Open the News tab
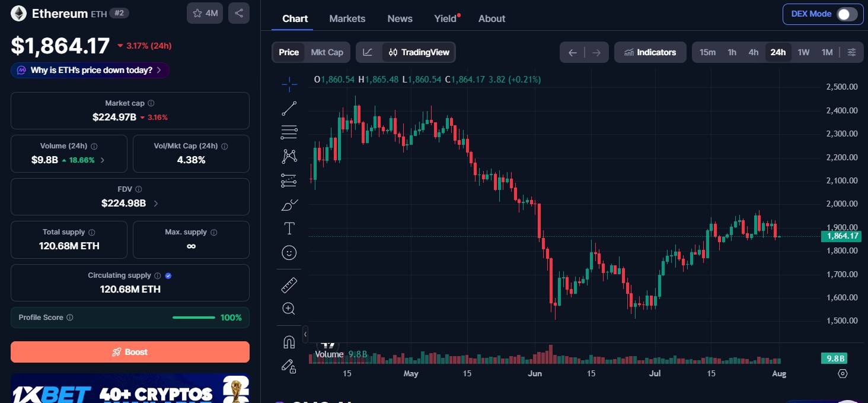Image resolution: width=868 pixels, height=403 pixels. 400,18
